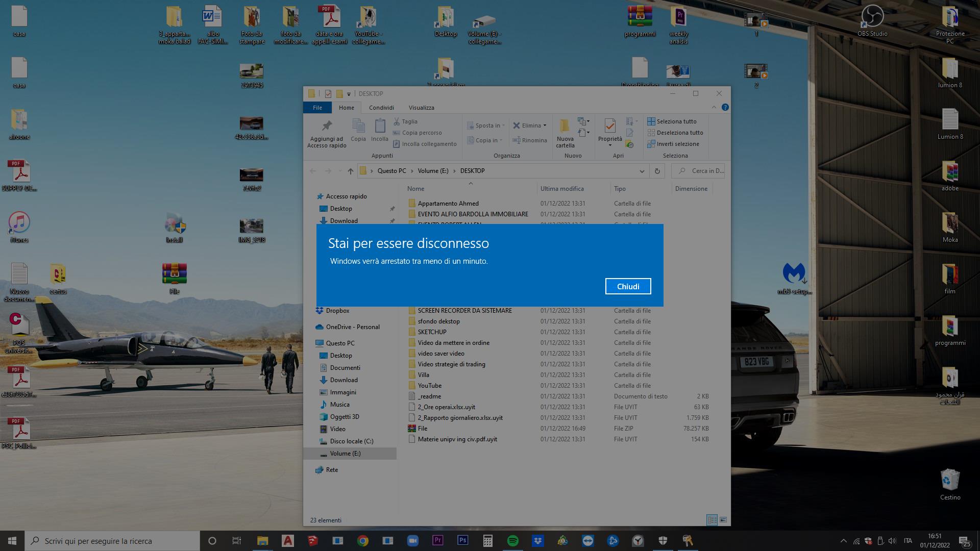The width and height of the screenshot is (980, 551).
Task: Click the Nuova cartella icon
Action: (x=565, y=126)
